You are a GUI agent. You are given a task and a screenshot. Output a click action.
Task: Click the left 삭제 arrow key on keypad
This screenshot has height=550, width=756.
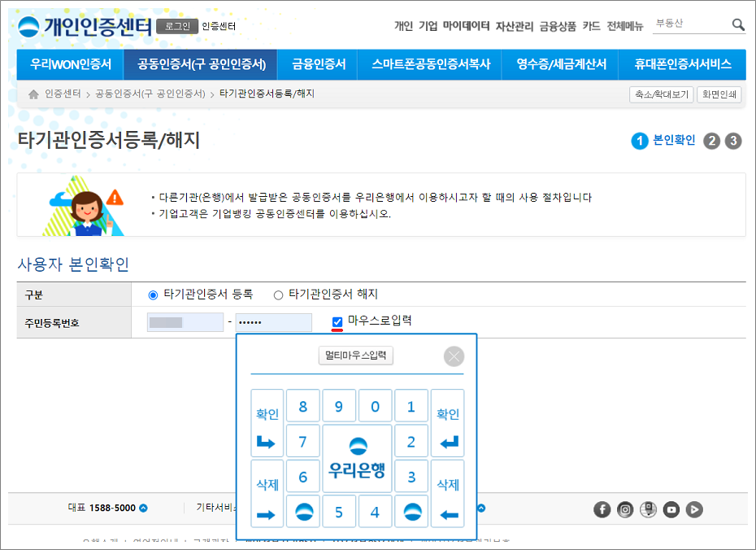click(x=267, y=494)
